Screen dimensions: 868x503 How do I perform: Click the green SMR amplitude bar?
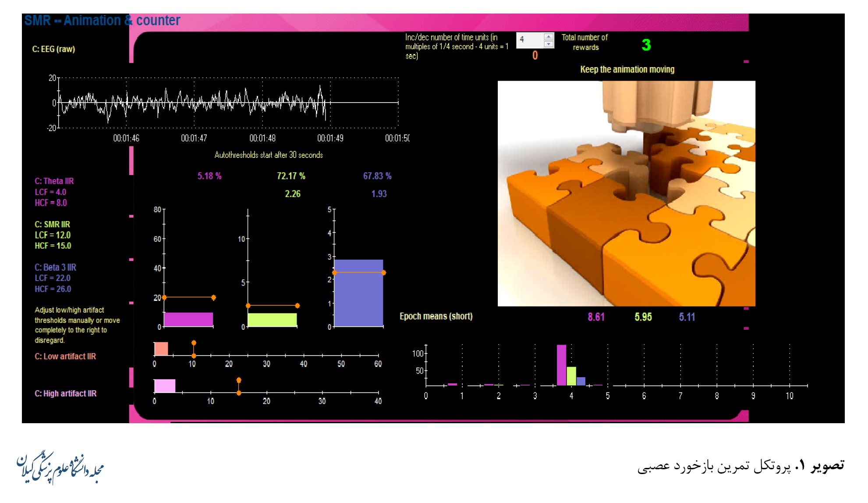coord(272,320)
